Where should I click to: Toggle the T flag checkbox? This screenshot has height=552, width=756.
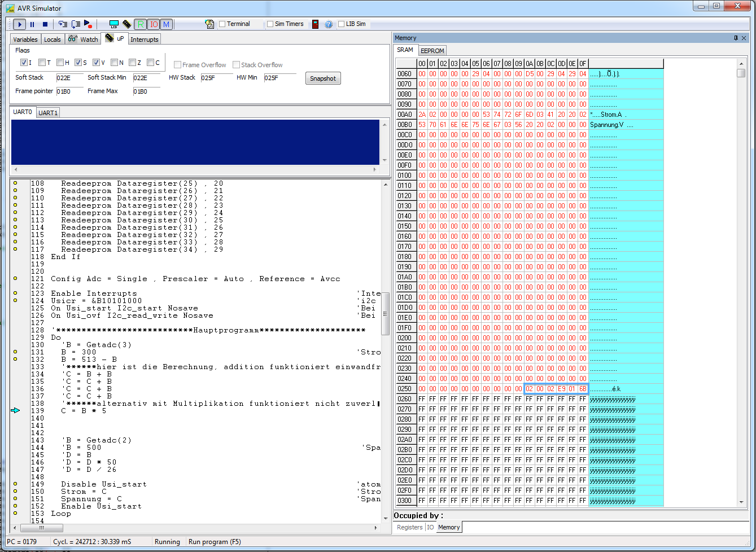[x=42, y=63]
